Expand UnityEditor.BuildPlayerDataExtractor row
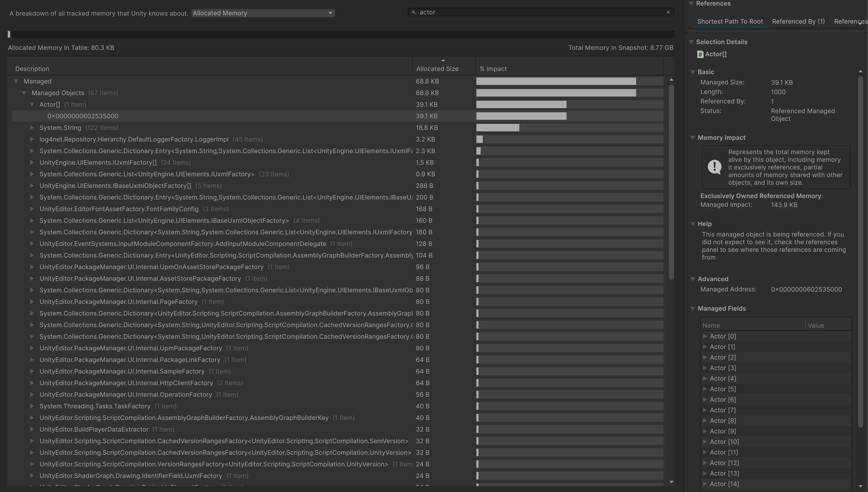The image size is (868, 492). [x=32, y=430]
